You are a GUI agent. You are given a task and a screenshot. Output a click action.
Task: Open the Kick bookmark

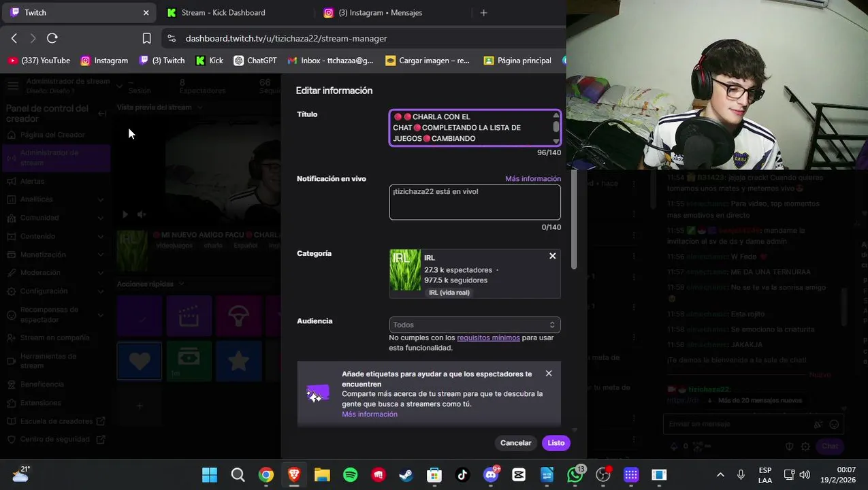pyautogui.click(x=210, y=61)
